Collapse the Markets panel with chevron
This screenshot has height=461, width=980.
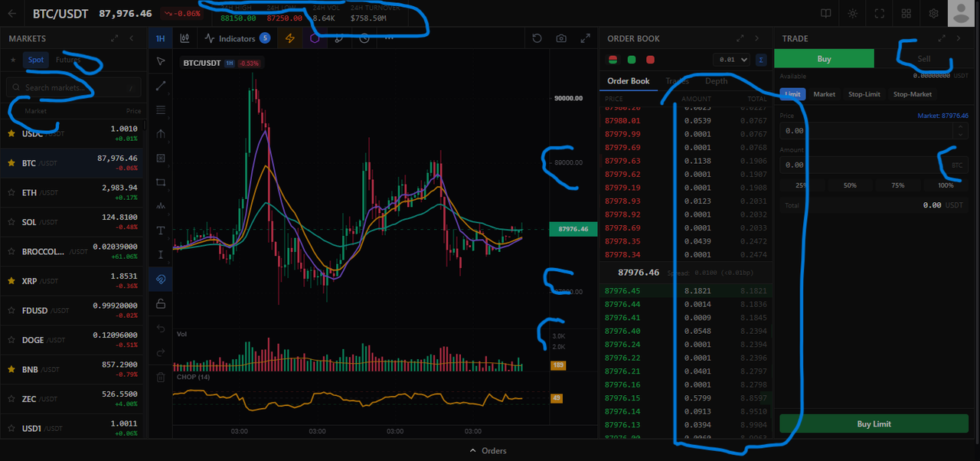click(132, 38)
